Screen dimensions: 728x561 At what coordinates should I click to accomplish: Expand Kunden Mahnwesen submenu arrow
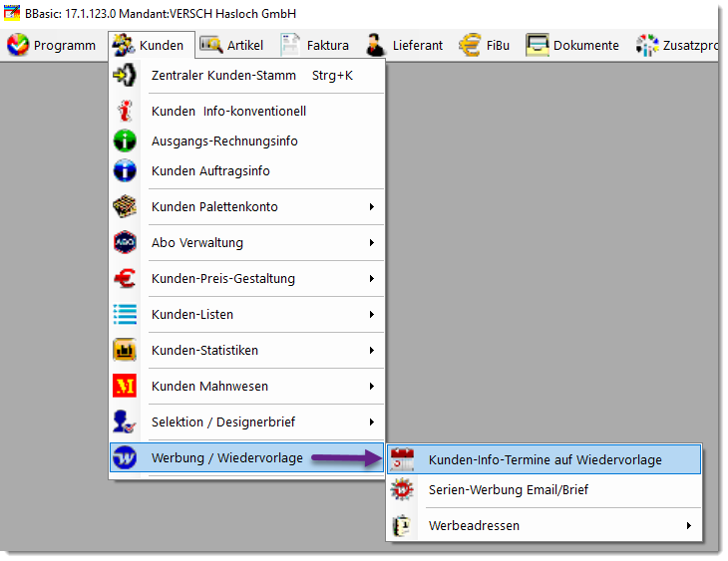click(x=371, y=386)
